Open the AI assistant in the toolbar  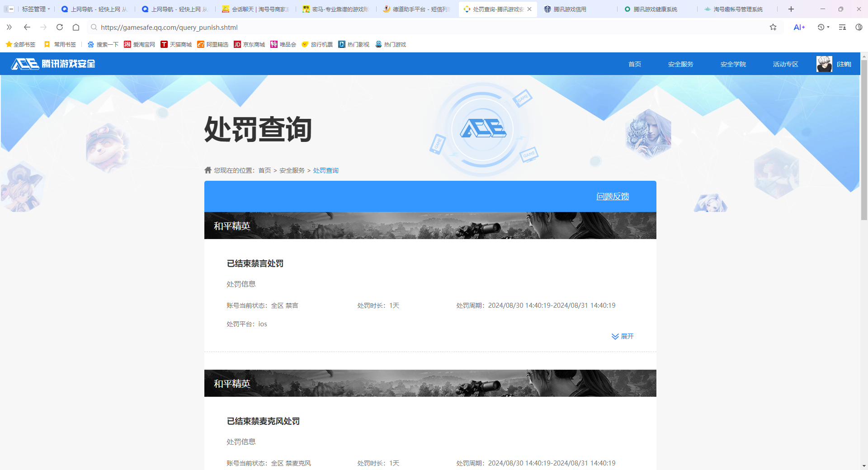click(798, 28)
